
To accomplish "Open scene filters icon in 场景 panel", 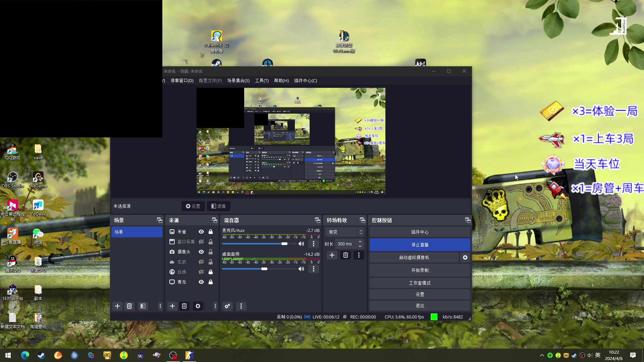I will pyautogui.click(x=143, y=306).
